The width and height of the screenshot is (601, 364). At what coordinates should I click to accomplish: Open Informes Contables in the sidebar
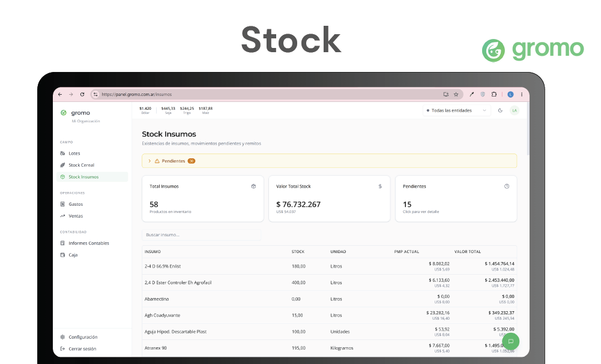(92, 243)
